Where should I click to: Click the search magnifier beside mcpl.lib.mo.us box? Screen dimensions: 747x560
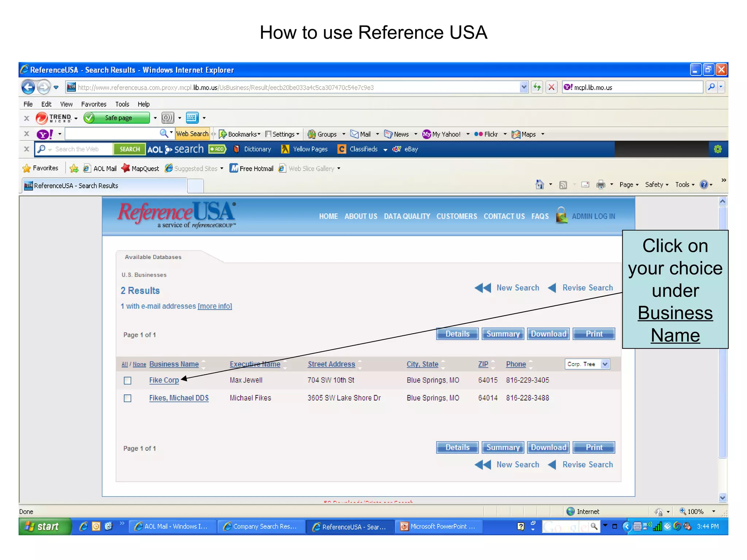(711, 87)
